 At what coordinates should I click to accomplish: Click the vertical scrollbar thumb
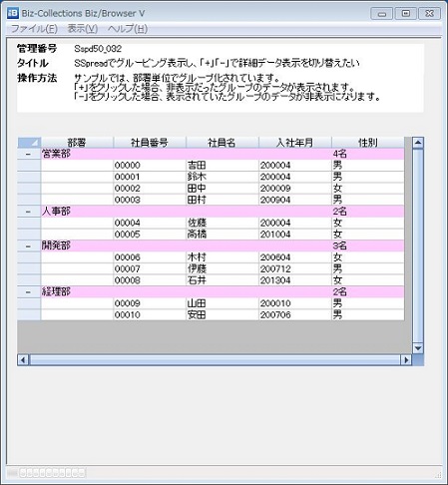pyautogui.click(x=418, y=245)
